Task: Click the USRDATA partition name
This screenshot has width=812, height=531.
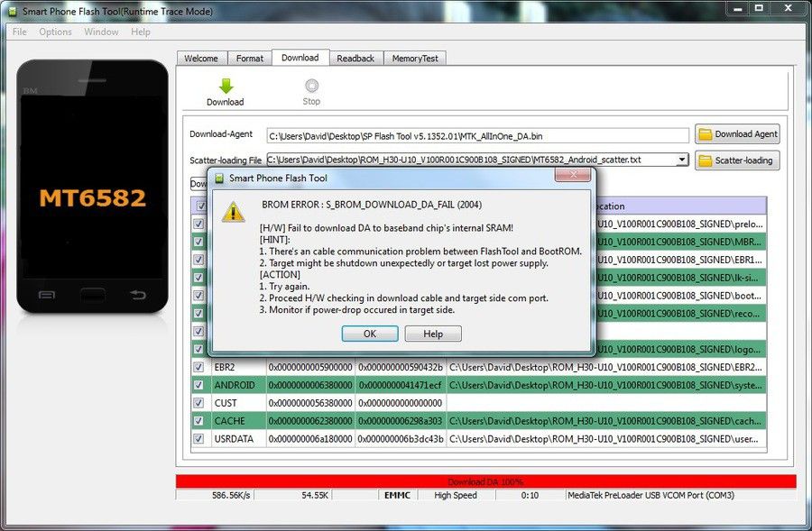Action: coord(234,439)
